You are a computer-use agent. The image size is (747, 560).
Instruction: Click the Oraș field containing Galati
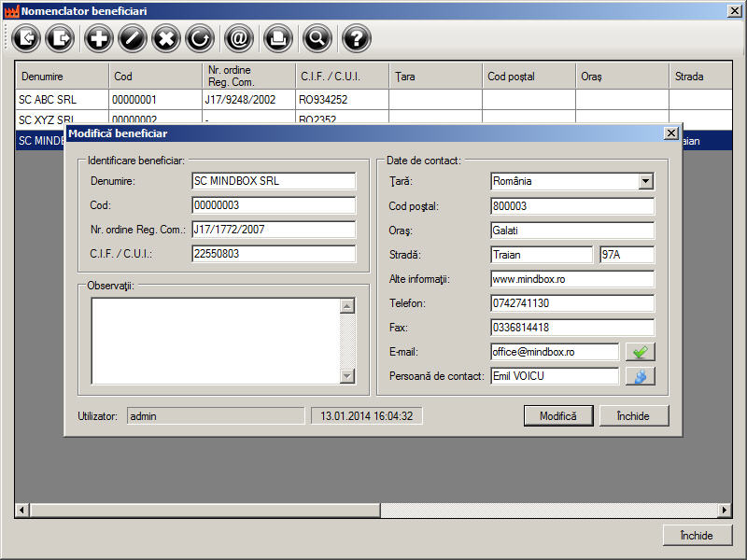[572, 231]
